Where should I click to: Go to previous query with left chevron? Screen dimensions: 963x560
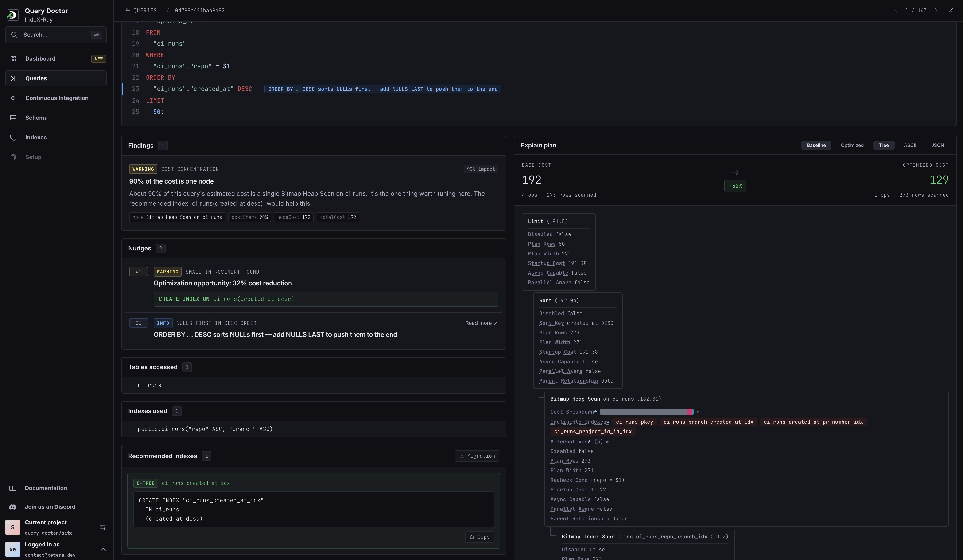896,10
